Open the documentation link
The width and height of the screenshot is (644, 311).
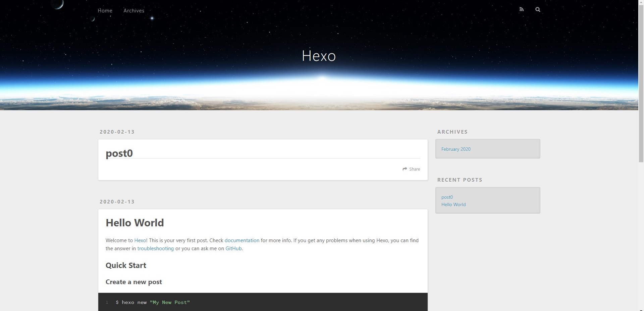[242, 240]
